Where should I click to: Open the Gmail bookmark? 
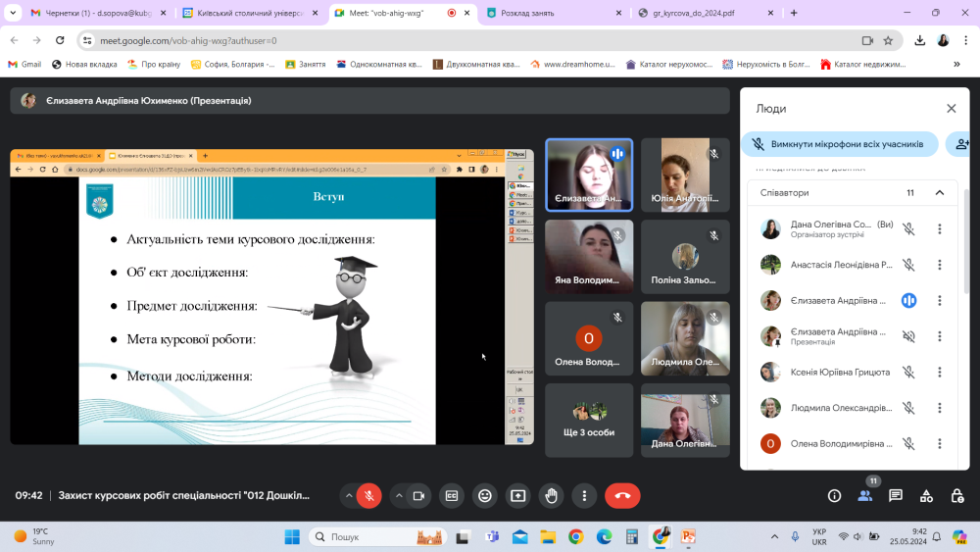point(24,64)
